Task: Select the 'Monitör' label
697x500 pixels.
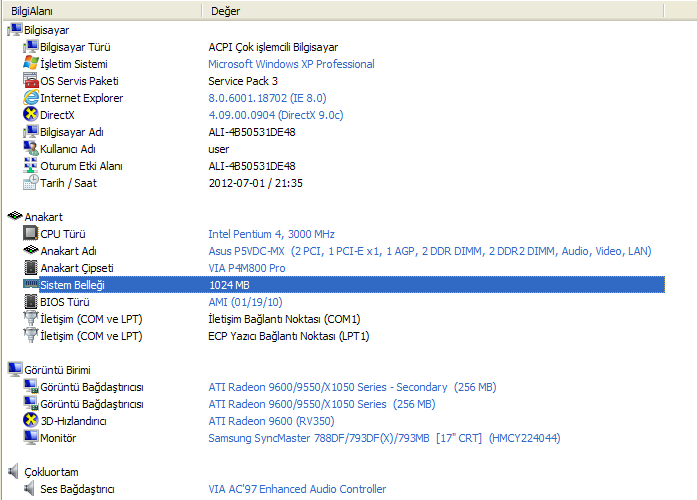Action: click(58, 438)
